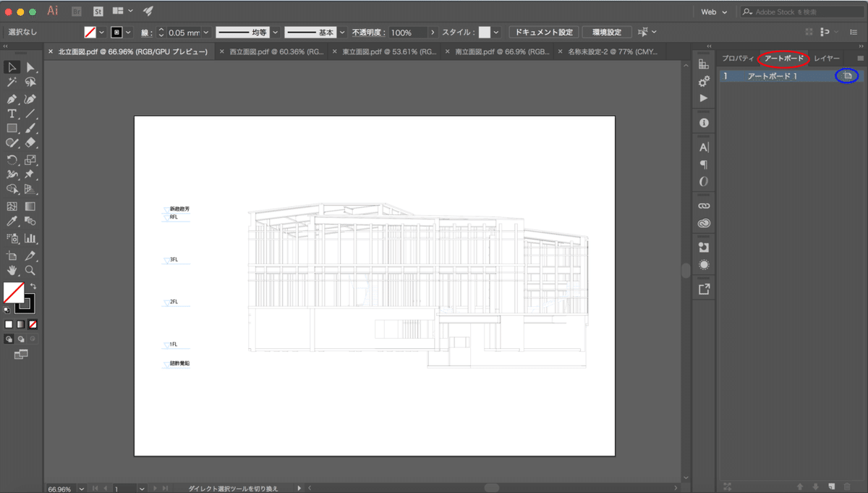This screenshot has height=493, width=868.
Task: Open the brush definition dropdown (基本)
Action: 341,33
